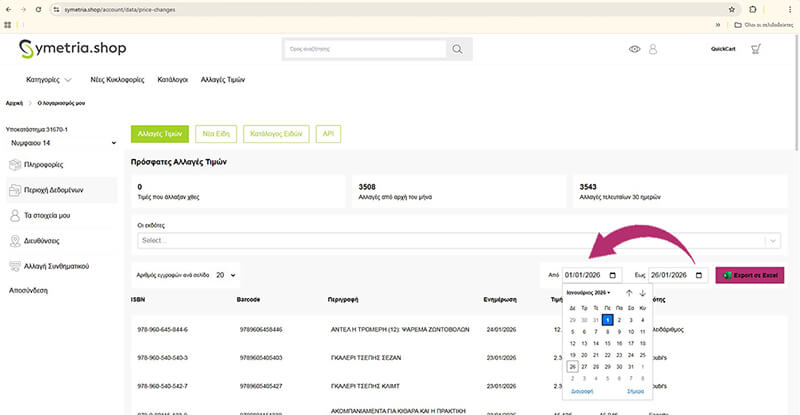The width and height of the screenshot is (800, 415).
Task: Go to previous month with up arrow
Action: (629, 293)
